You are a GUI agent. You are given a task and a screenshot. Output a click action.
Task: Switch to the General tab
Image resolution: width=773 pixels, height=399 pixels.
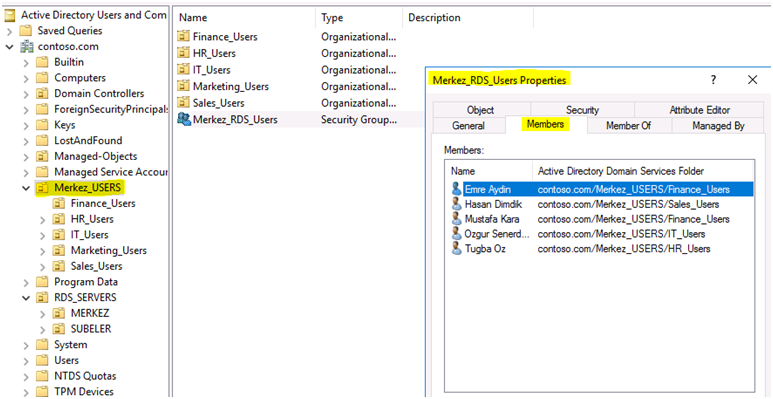point(469,126)
